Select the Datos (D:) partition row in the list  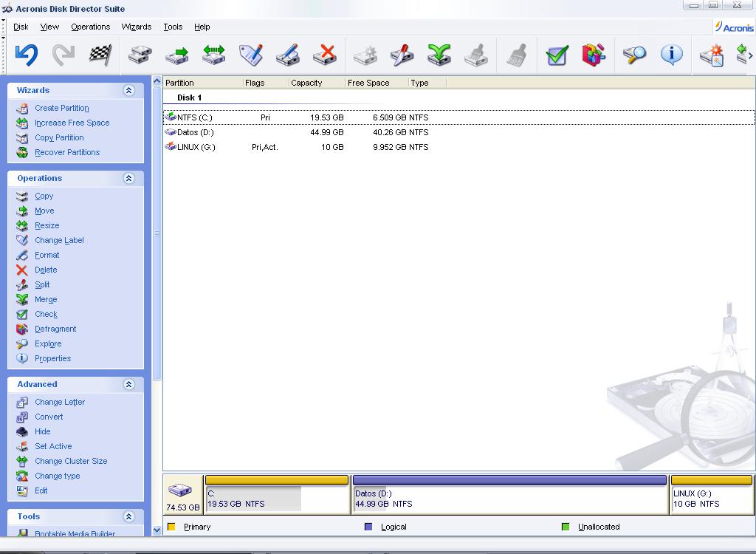point(459,132)
